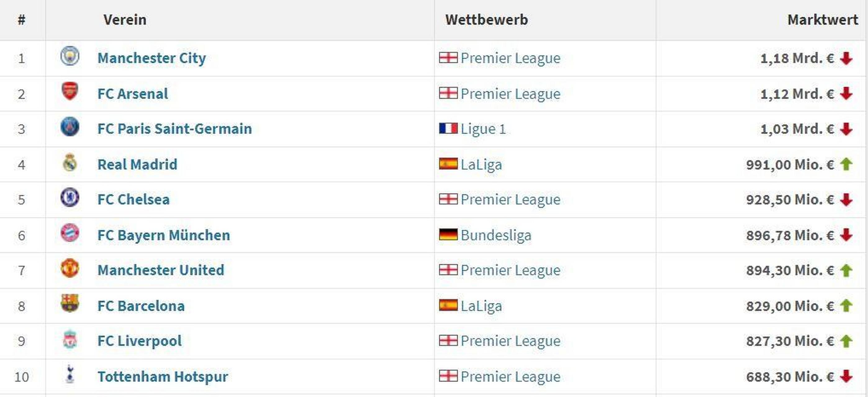Screen dimensions: 868x397
Task: Click the FC Arsenal club crest
Action: point(70,91)
